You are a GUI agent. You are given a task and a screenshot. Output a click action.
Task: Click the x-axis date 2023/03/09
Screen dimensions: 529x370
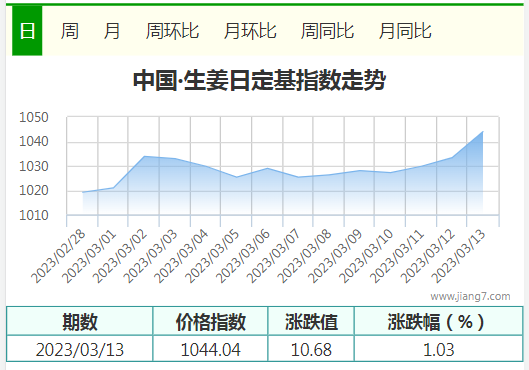[x=336, y=256]
